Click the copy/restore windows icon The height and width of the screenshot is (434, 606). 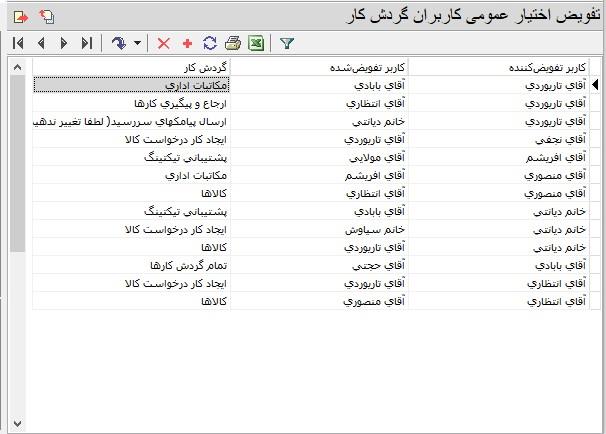[46, 16]
